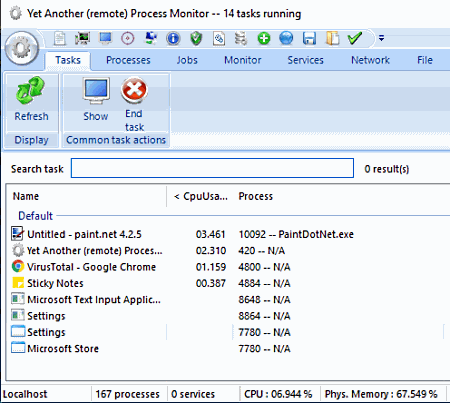This screenshot has height=403, width=450.
Task: Click the window title bar gear icon
Action: pyautogui.click(x=15, y=14)
